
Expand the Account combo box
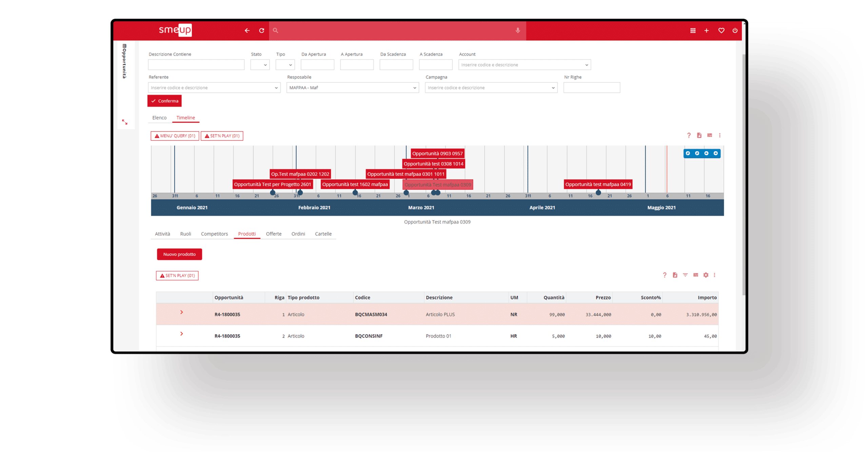(x=586, y=65)
